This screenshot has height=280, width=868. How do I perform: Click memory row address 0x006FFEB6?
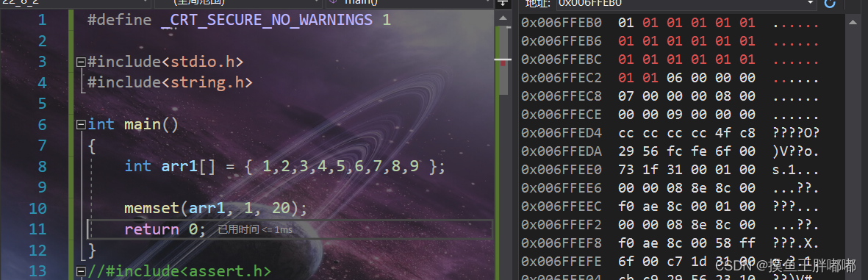562,41
